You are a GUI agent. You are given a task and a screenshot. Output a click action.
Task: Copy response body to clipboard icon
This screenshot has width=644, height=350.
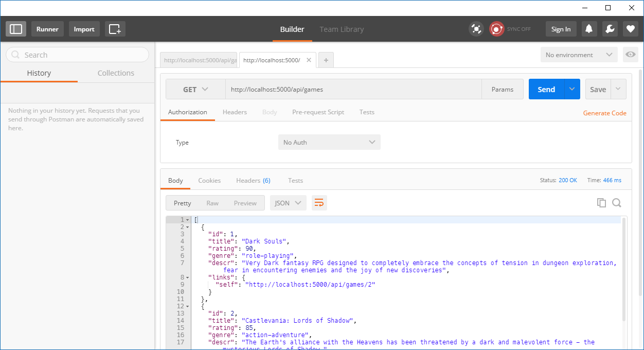601,203
